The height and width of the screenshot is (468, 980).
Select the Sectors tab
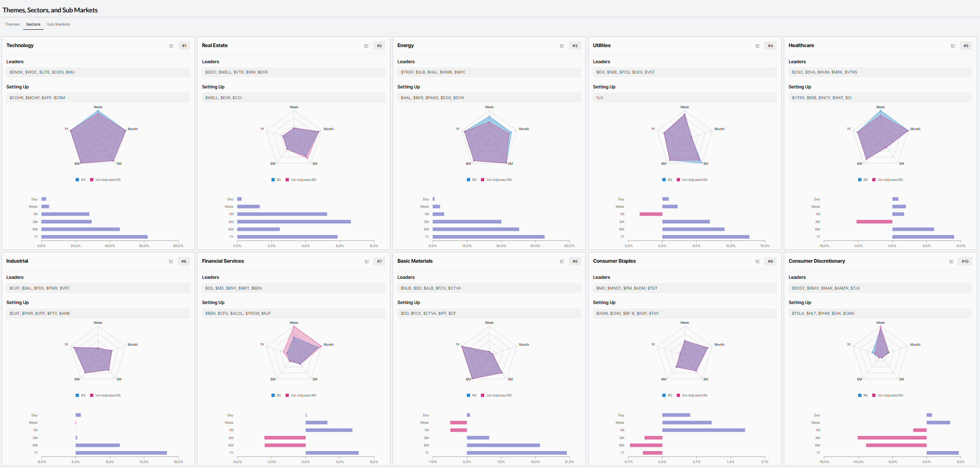33,24
